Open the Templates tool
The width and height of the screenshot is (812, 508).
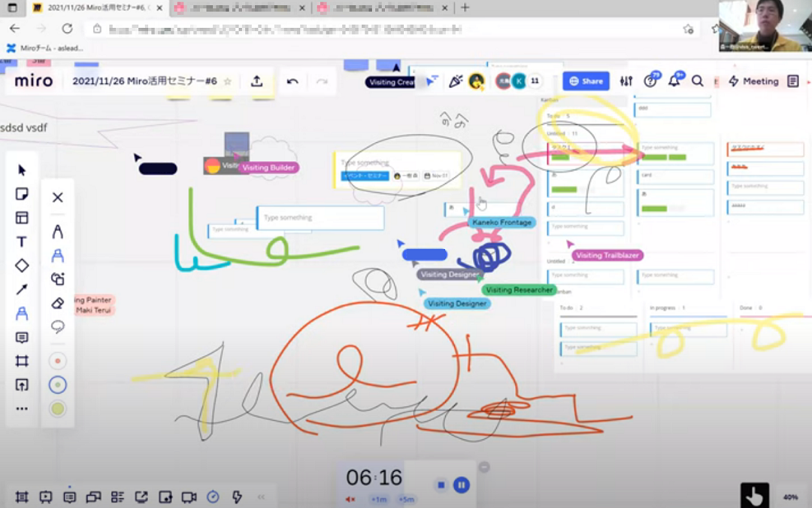pyautogui.click(x=22, y=217)
